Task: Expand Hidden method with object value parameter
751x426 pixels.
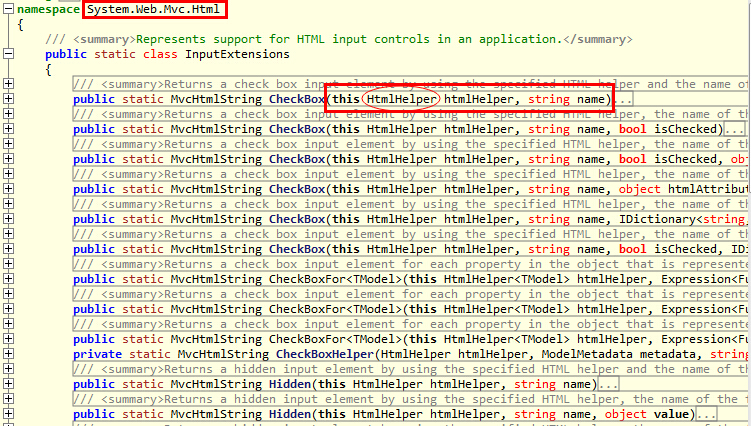Action: point(8,414)
